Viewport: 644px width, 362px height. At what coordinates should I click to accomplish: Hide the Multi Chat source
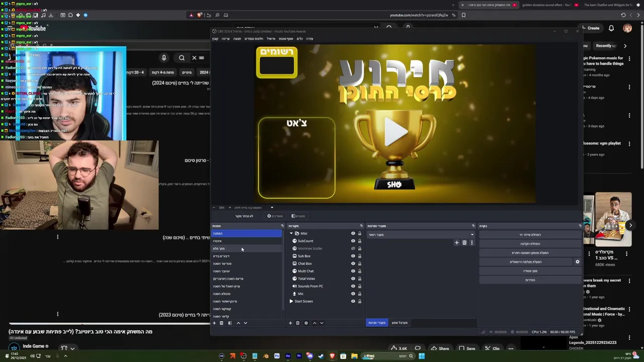coord(353,271)
